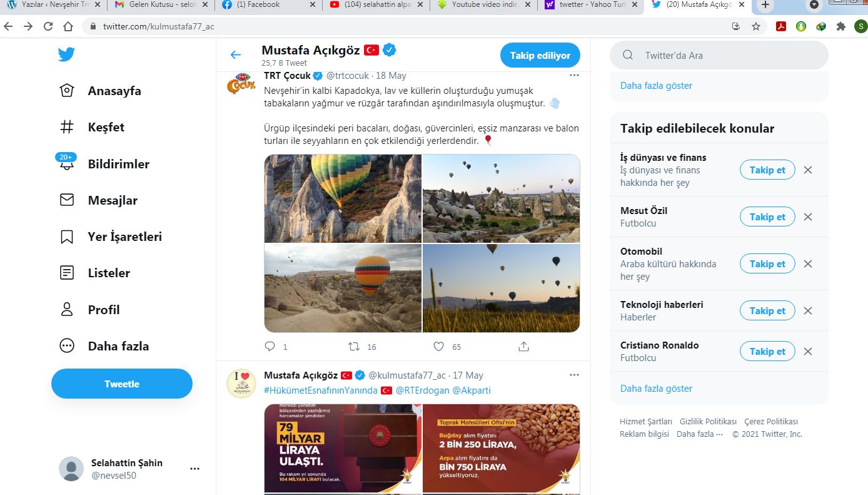Click the @trtcocuk handle
Image resolution: width=868 pixels, height=495 pixels.
tap(348, 75)
